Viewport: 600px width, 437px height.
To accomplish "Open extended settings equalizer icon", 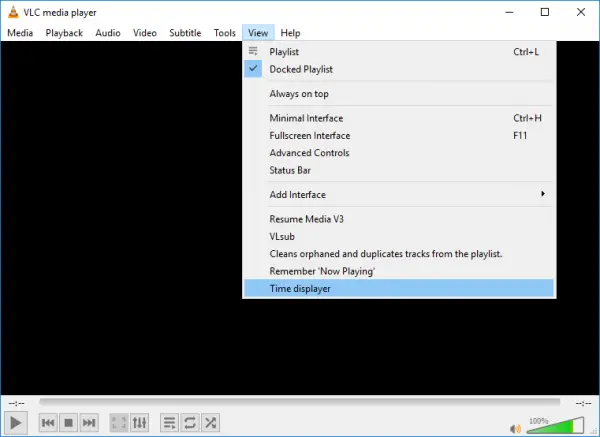I will pyautogui.click(x=139, y=423).
